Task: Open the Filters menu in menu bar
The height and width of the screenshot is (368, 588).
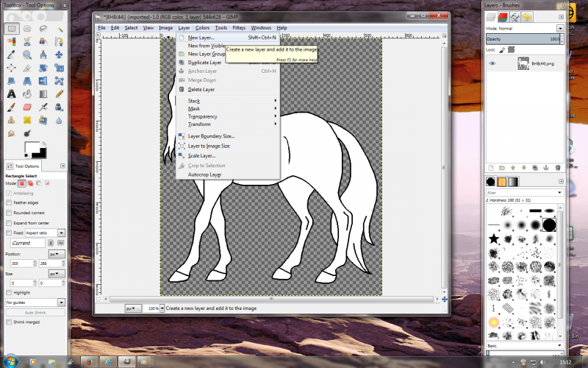Action: pos(239,28)
